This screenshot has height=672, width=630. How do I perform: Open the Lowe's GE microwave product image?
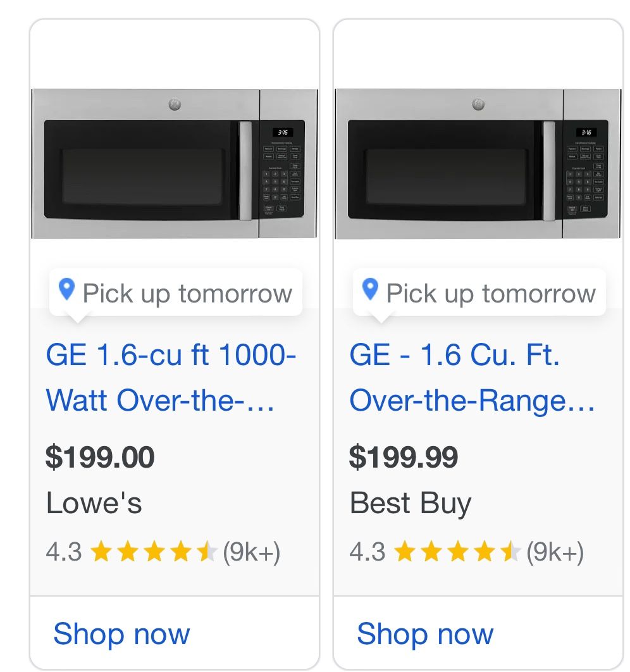click(174, 164)
